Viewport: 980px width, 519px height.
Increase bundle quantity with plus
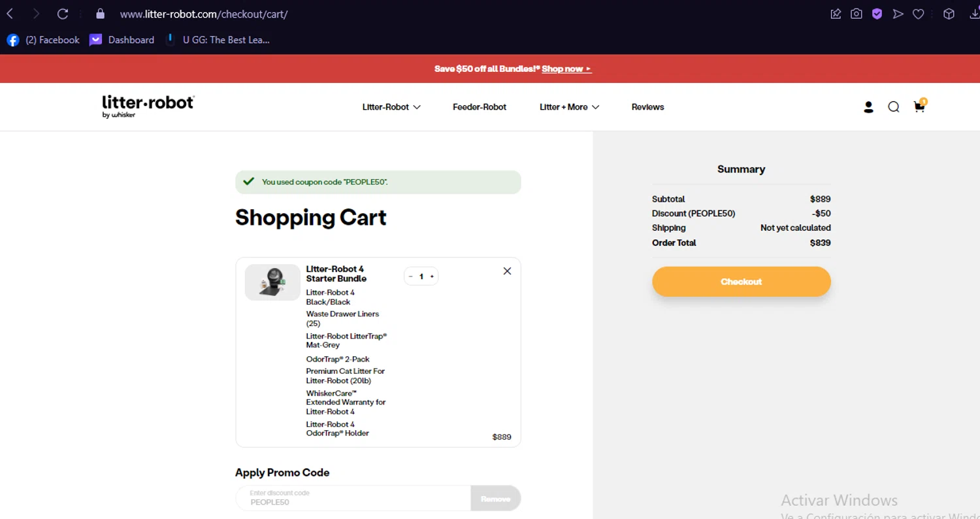click(x=432, y=276)
